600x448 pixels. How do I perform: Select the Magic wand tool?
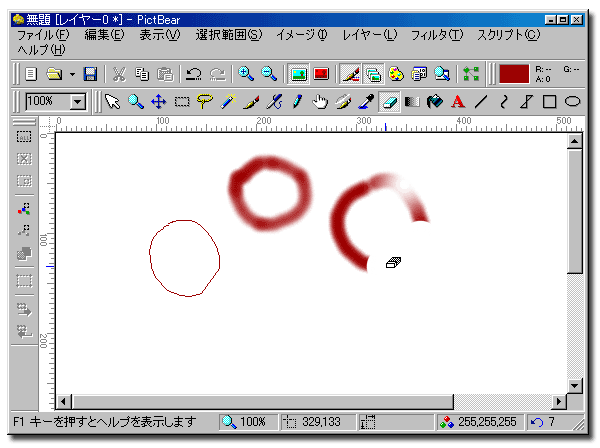pyautogui.click(x=228, y=102)
